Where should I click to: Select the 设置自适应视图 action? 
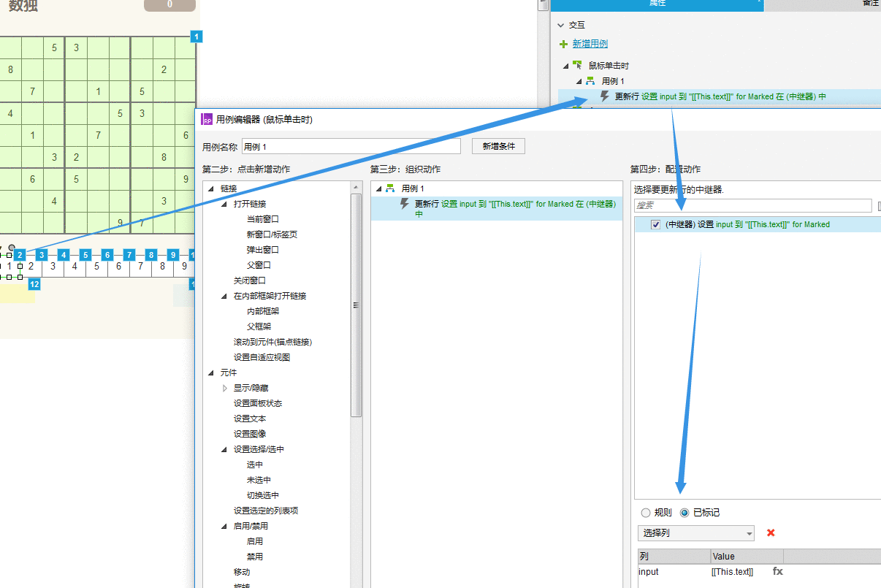[262, 357]
